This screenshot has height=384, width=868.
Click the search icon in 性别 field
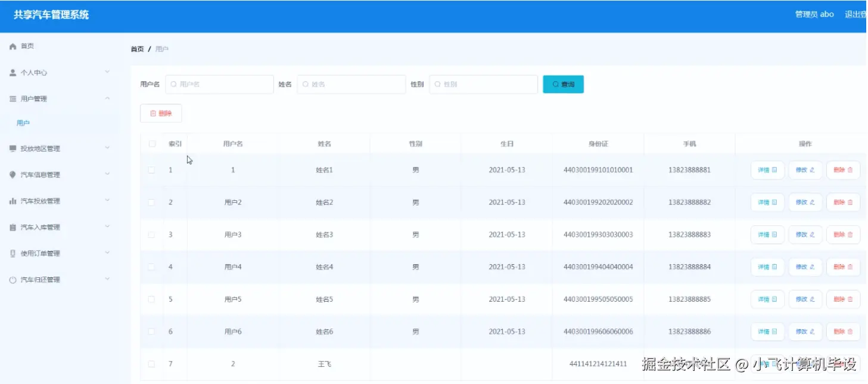[x=438, y=85]
